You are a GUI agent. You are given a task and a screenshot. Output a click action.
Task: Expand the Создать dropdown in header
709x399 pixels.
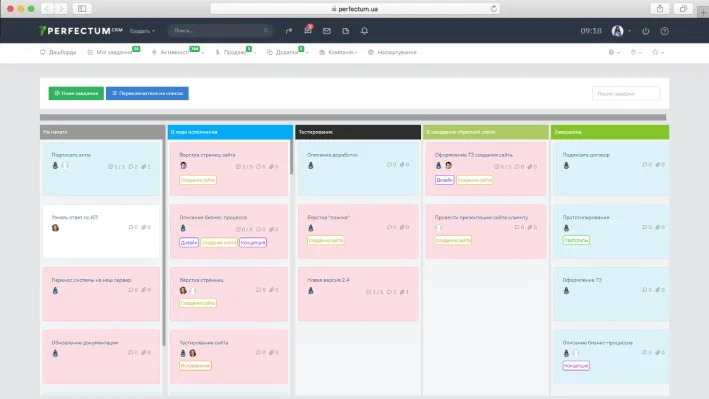(x=142, y=31)
